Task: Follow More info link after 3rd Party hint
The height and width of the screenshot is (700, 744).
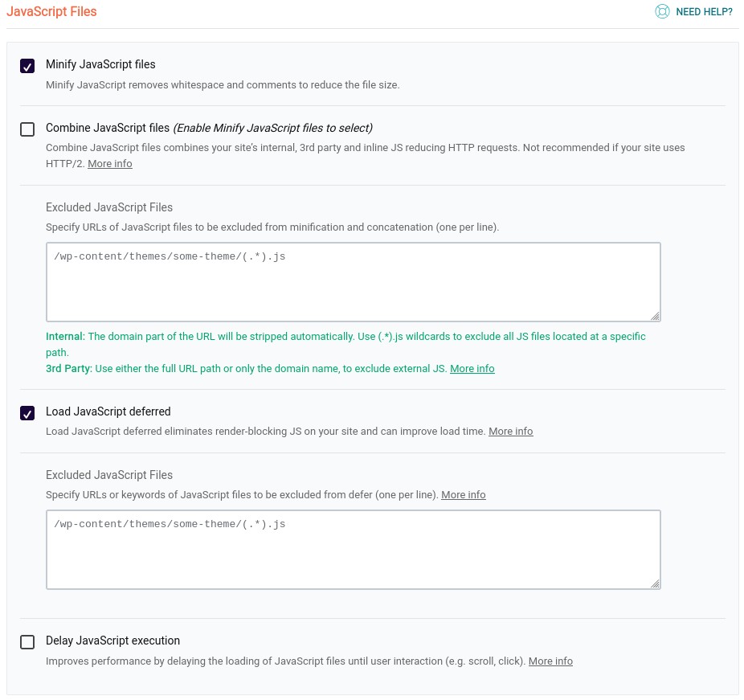Action: click(472, 369)
